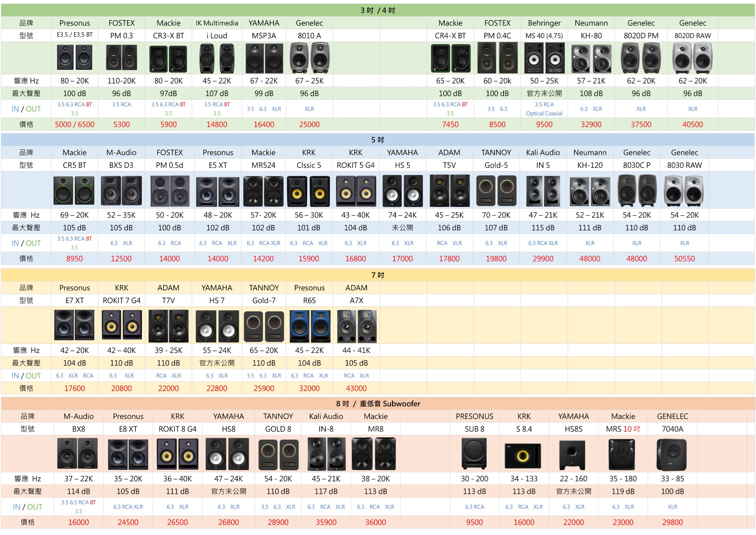The width and height of the screenshot is (756, 535).
Task: Click the "8 吋 / 重低音 Subwoofer" header
Action: [x=378, y=404]
